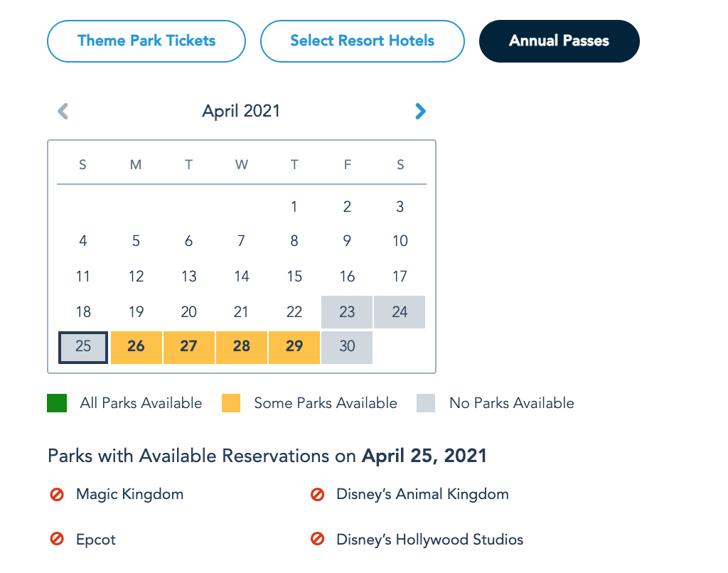This screenshot has width=728, height=573.
Task: Go to the next month arrow
Action: [x=420, y=111]
